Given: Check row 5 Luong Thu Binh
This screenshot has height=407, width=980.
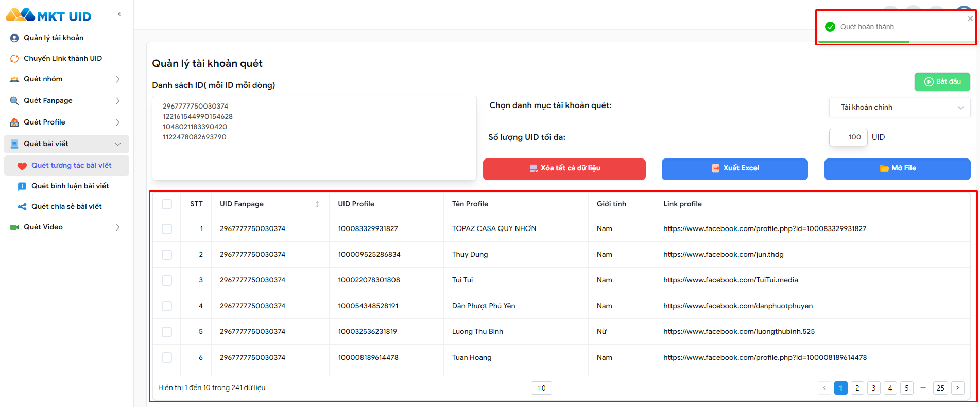Looking at the screenshot, I should tap(167, 332).
